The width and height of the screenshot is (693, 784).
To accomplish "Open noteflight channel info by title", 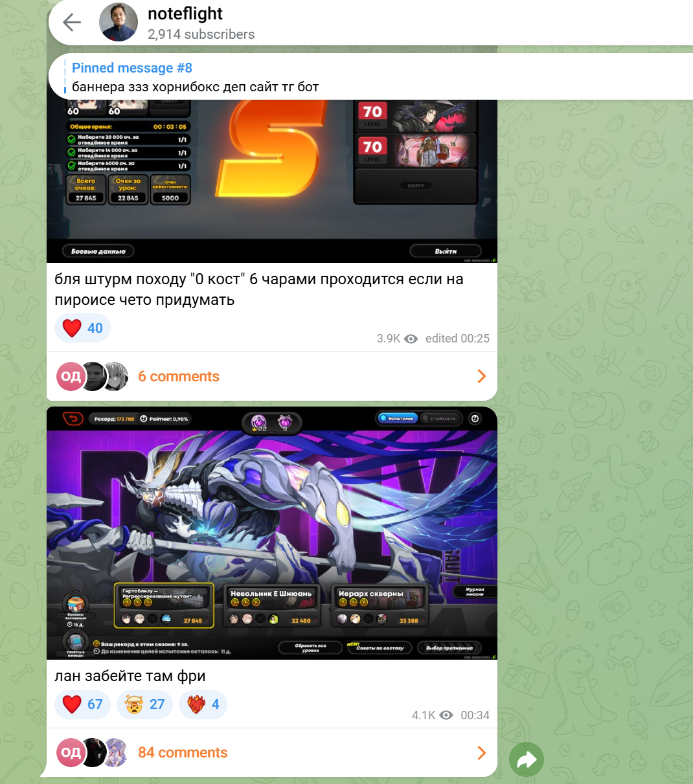I will pyautogui.click(x=185, y=14).
